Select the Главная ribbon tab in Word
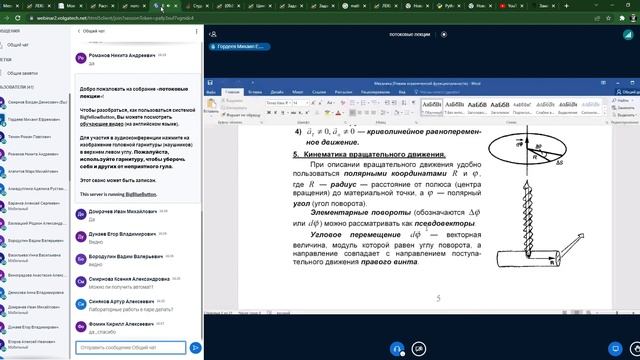 point(232,92)
